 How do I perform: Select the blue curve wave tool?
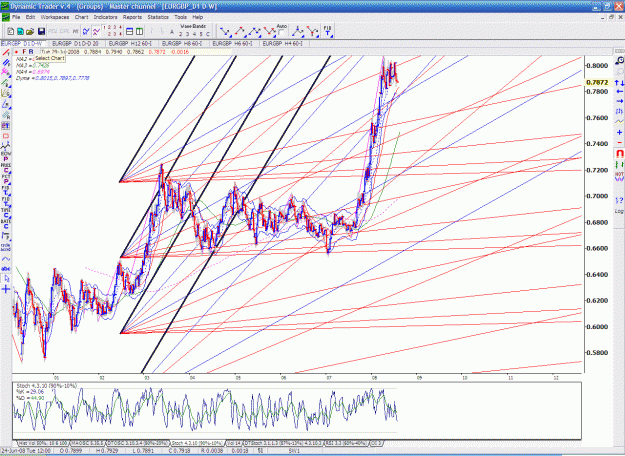coord(6,259)
